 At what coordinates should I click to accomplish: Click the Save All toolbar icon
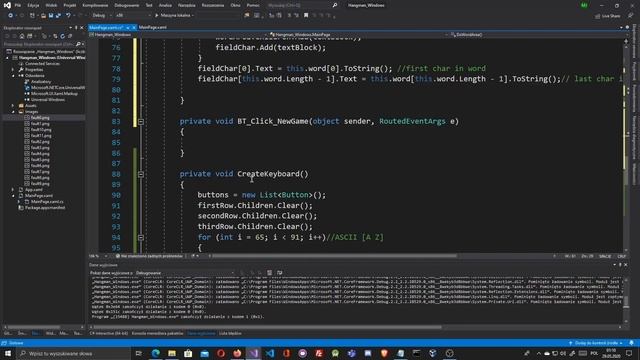coord(58,16)
